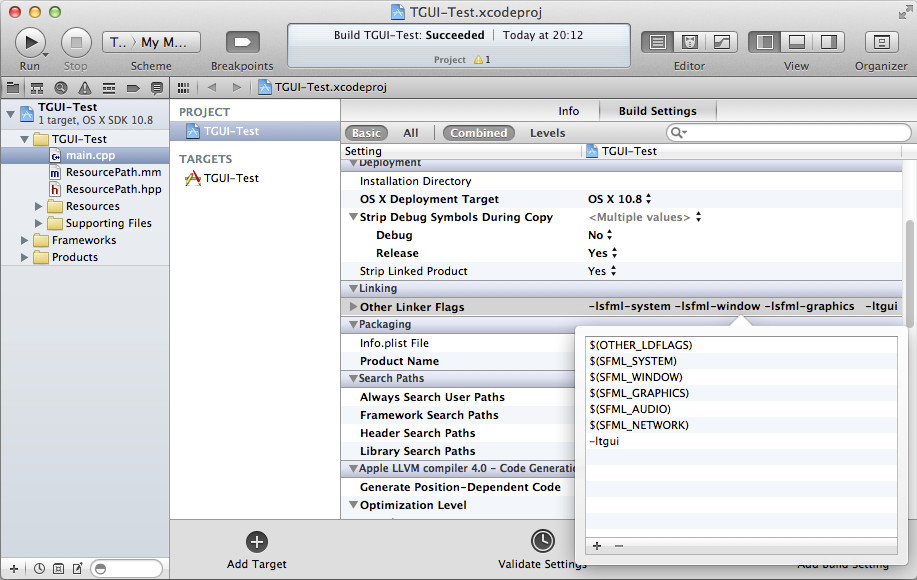917x580 pixels.
Task: Select the Basic filter
Action: [x=367, y=133]
